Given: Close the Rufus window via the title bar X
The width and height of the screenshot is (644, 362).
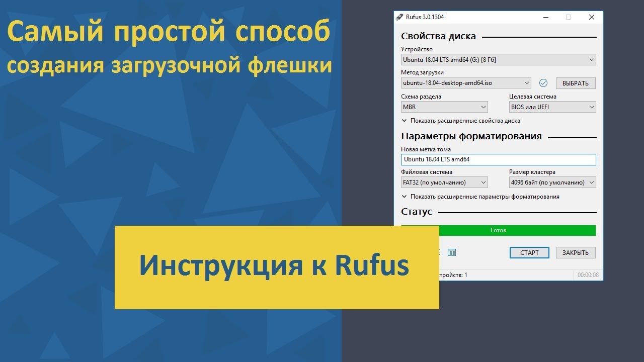Looking at the screenshot, I should tap(592, 17).
